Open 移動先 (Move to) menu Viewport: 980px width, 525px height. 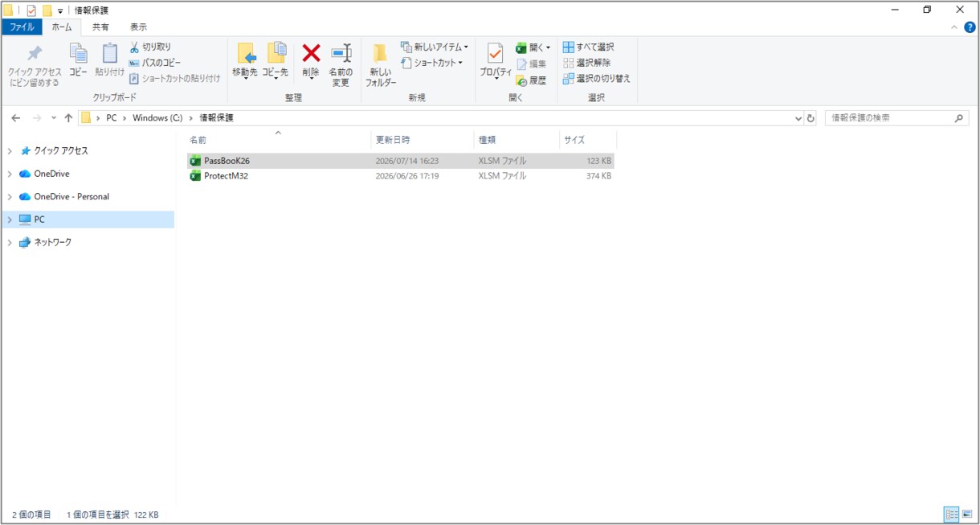coord(245,62)
